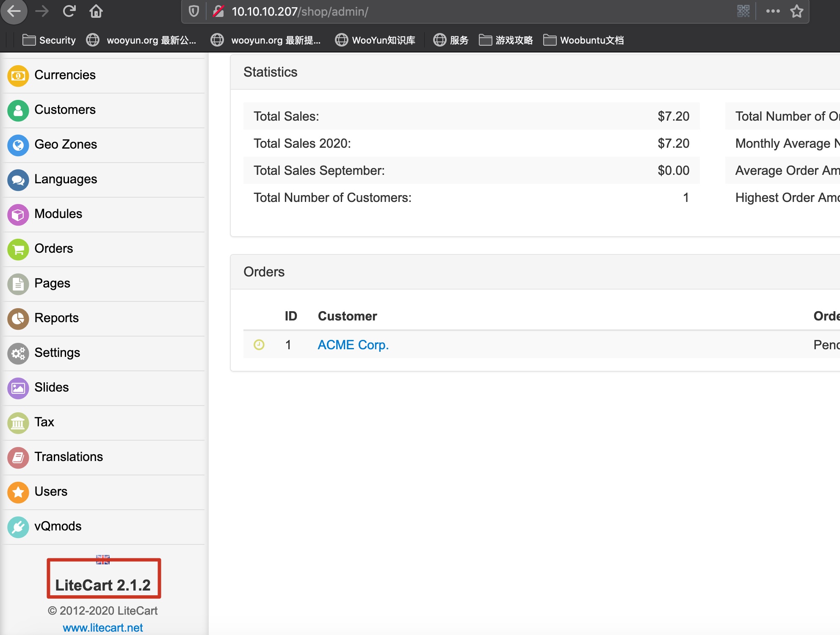The height and width of the screenshot is (635, 840).
Task: Open the ACME Corp. customer link
Action: point(353,345)
